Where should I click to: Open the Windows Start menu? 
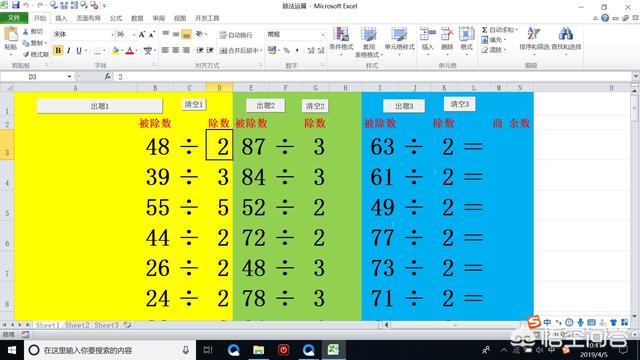point(11,350)
